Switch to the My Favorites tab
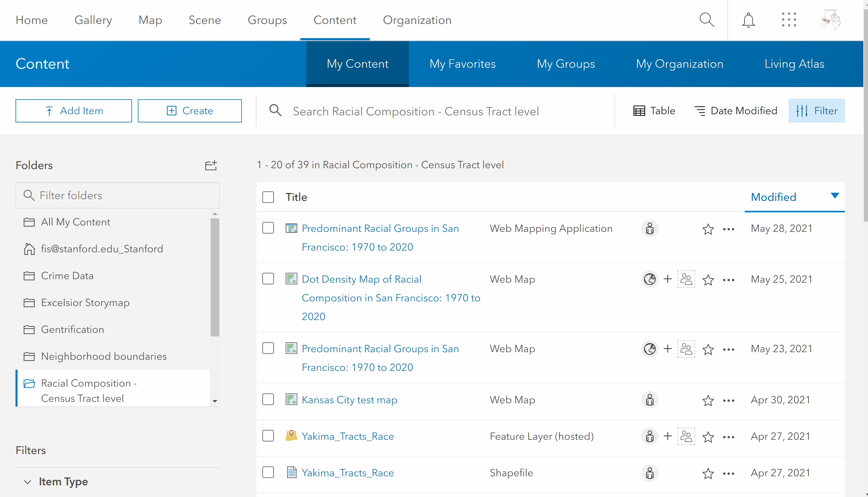The width and height of the screenshot is (868, 497). point(462,64)
